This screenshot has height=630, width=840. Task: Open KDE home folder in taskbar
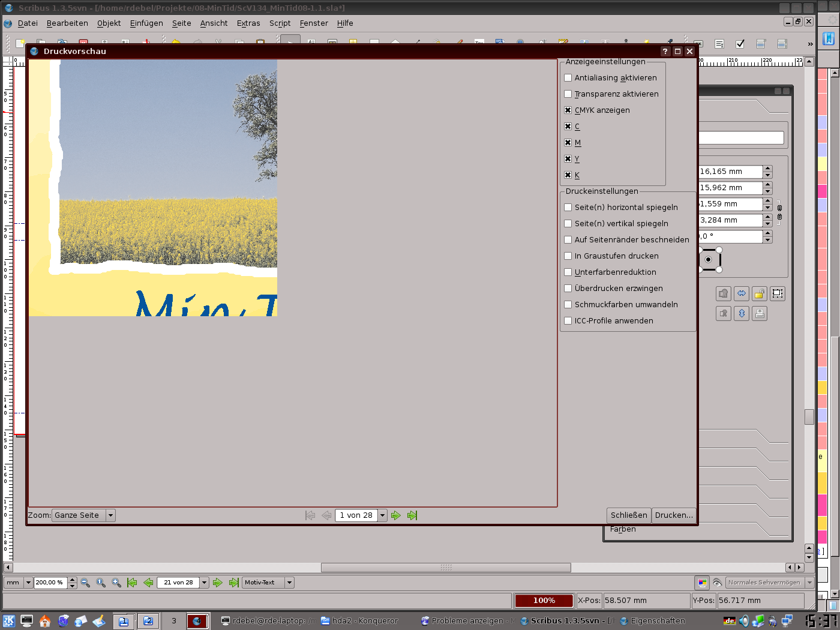45,621
